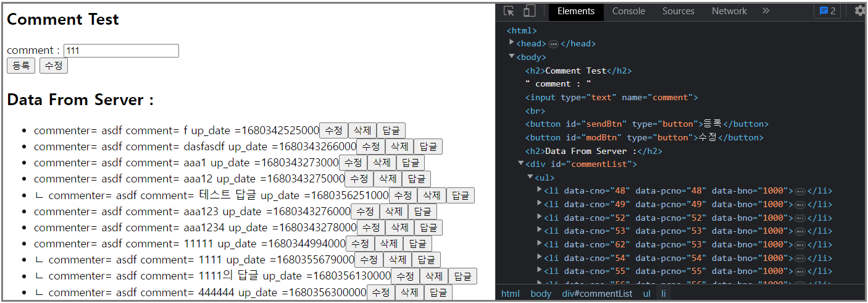Expand li with data-cno 52
The width and height of the screenshot is (868, 303).
(x=540, y=218)
